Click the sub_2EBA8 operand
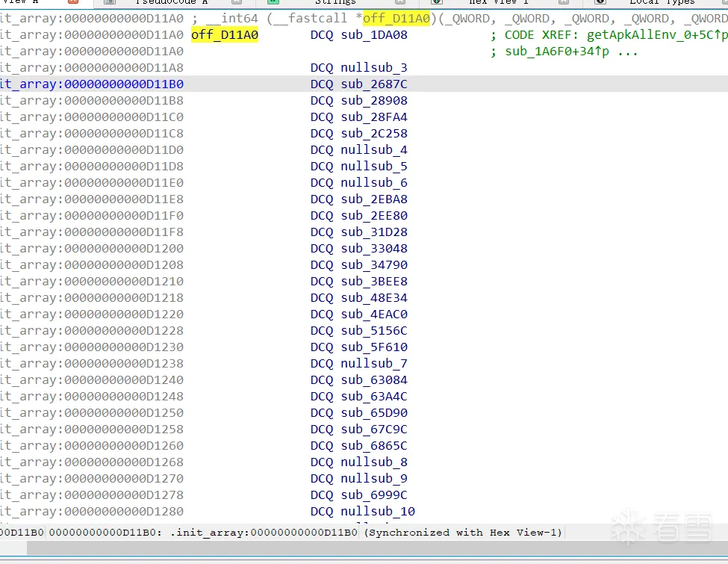 tap(374, 199)
